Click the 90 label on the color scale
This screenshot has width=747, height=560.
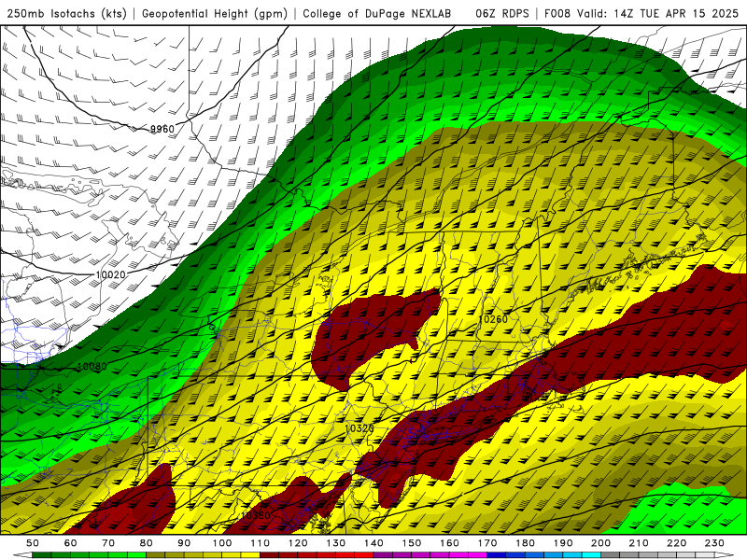(184, 543)
